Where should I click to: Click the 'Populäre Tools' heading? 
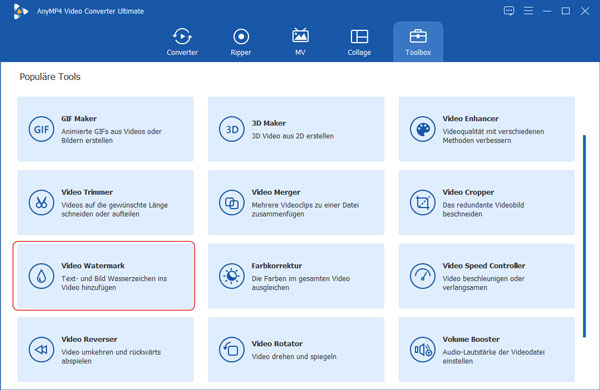tap(50, 77)
